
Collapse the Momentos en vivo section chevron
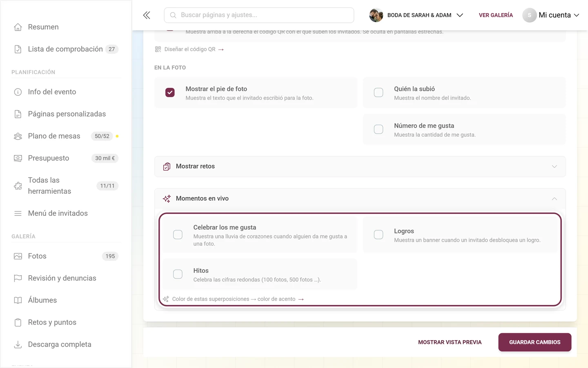[x=554, y=199]
